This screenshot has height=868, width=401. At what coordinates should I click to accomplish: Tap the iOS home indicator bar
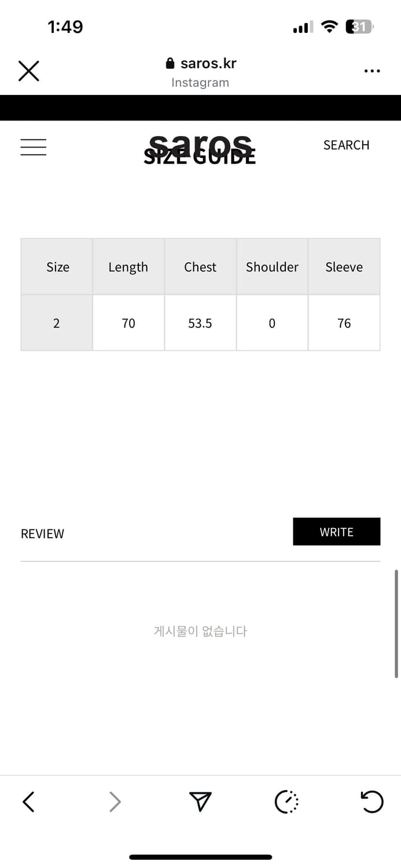(x=200, y=857)
